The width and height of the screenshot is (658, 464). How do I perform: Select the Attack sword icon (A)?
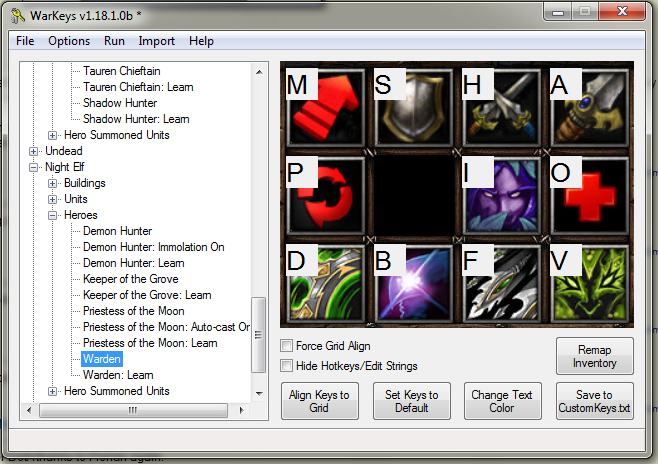(x=590, y=107)
